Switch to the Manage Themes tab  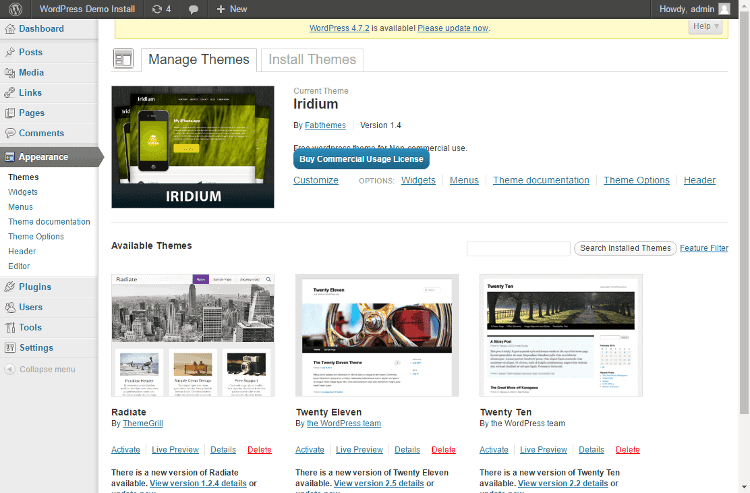tap(199, 60)
